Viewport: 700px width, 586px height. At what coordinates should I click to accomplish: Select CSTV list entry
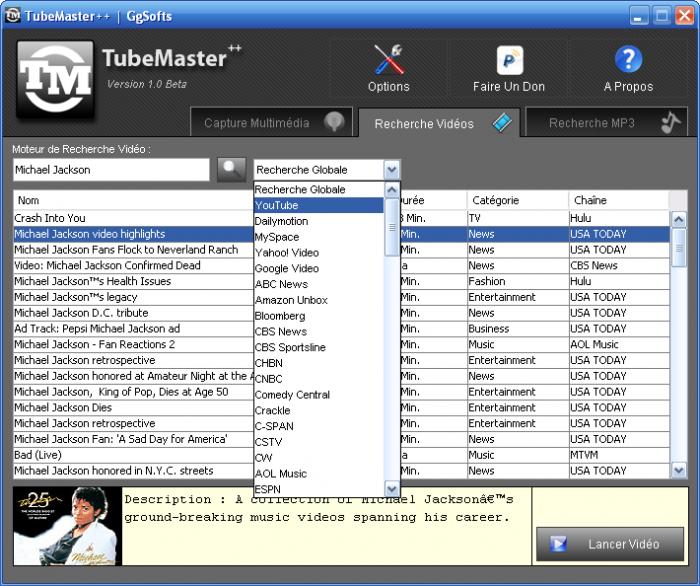[319, 442]
